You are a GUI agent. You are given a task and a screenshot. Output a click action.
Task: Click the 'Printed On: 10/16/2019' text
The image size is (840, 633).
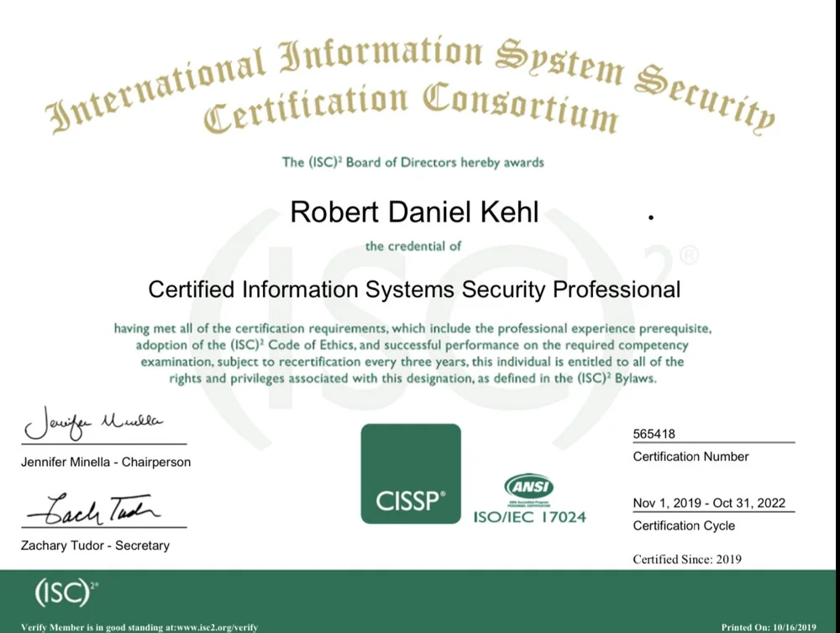(769, 626)
